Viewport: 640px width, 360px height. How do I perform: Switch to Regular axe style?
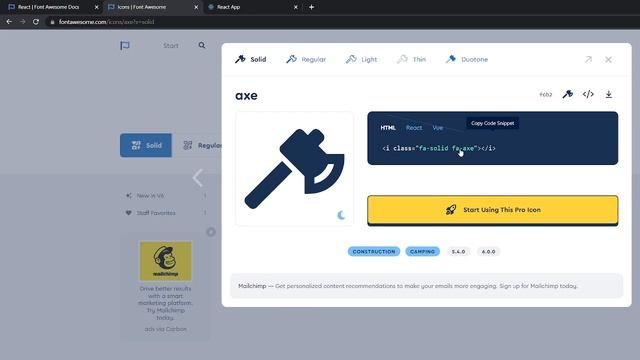306,59
